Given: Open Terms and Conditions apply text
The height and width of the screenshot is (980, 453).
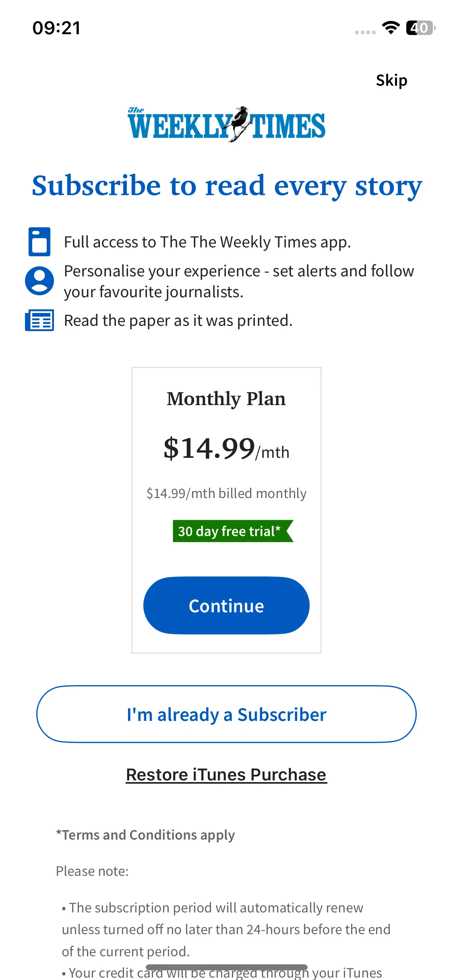Looking at the screenshot, I should [x=145, y=835].
